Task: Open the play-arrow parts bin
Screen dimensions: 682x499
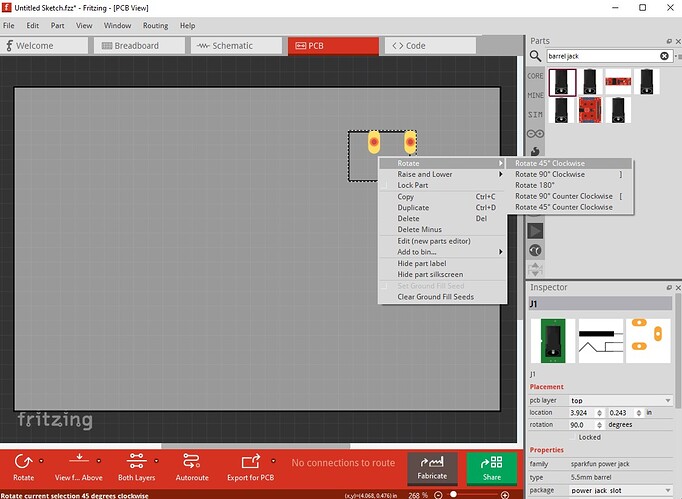Action: click(x=535, y=231)
